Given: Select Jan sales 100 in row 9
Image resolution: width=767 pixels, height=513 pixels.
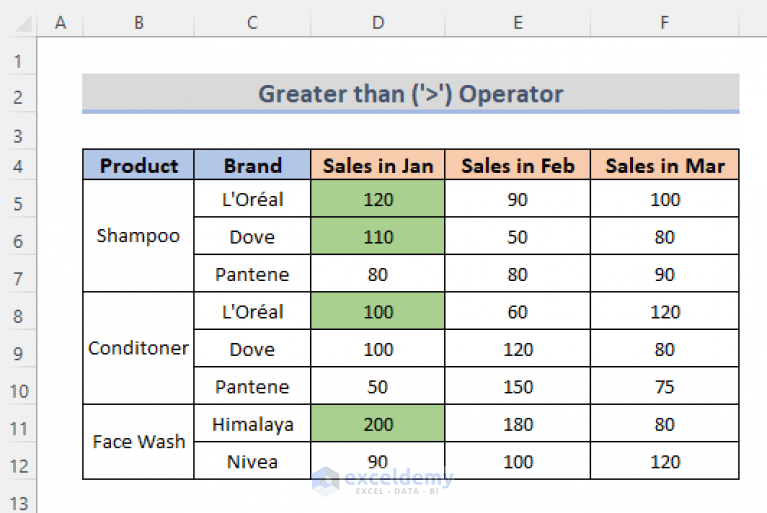Looking at the screenshot, I should pyautogui.click(x=378, y=349).
